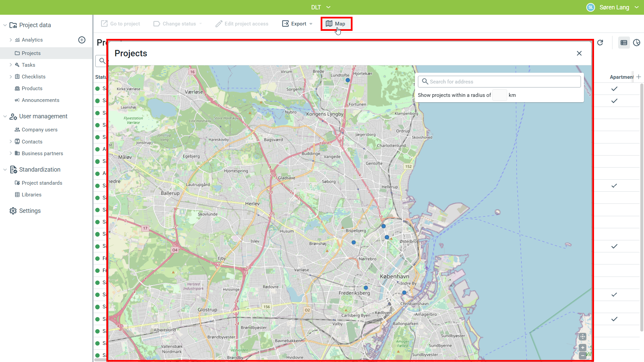Open Søren Lang user menu
This screenshot has width=644, height=362.
coord(614,7)
